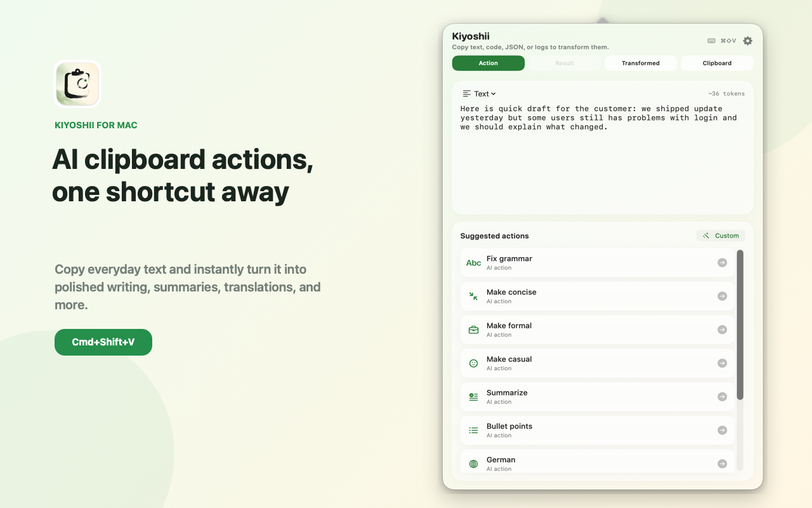Run German translation with its arrow button
The height and width of the screenshot is (508, 812).
coord(722,464)
